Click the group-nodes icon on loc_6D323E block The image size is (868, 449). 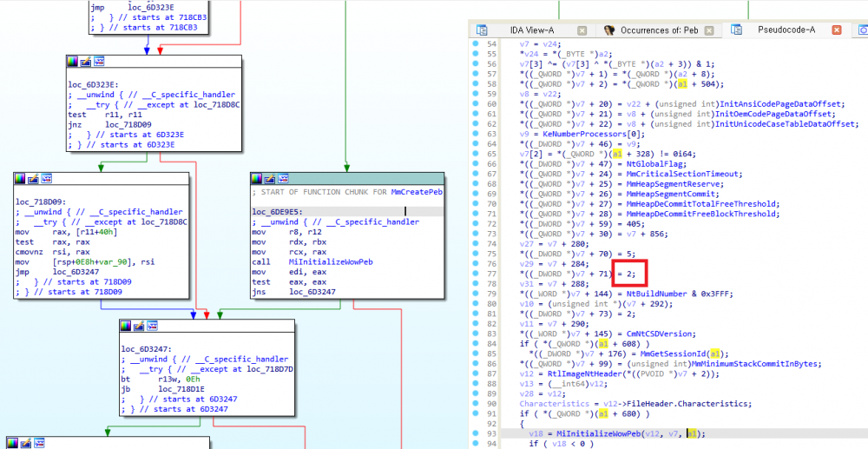click(99, 62)
